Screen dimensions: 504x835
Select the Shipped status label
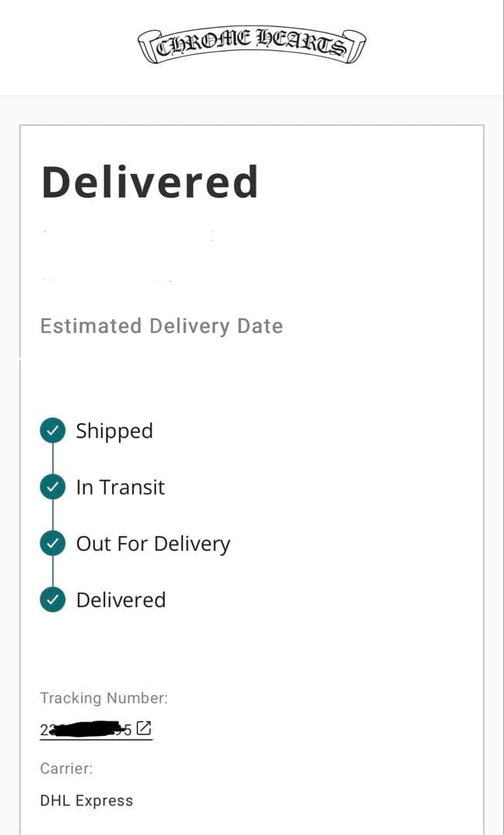click(x=114, y=431)
